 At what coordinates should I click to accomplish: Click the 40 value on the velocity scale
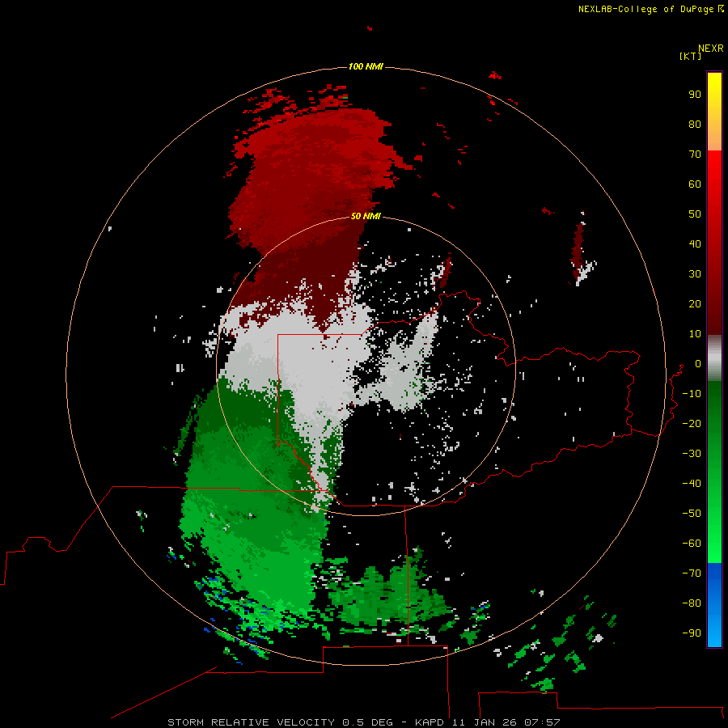(x=695, y=244)
